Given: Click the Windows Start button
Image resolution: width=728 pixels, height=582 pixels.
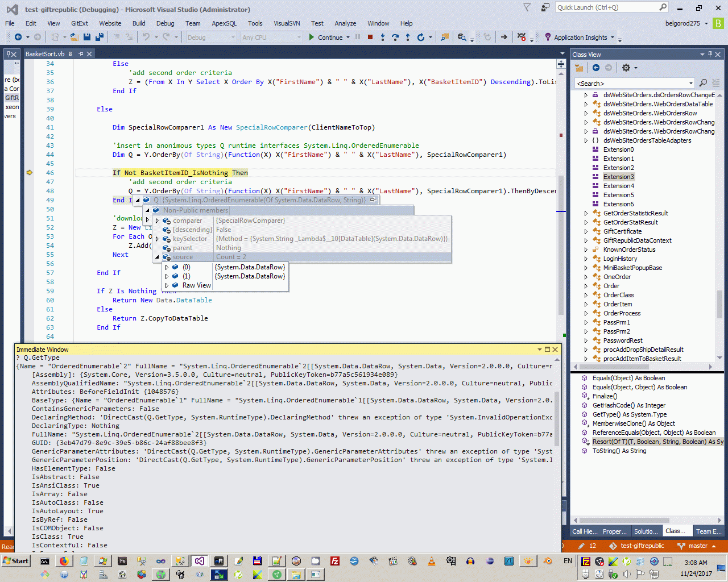Looking at the screenshot, I should 16,561.
